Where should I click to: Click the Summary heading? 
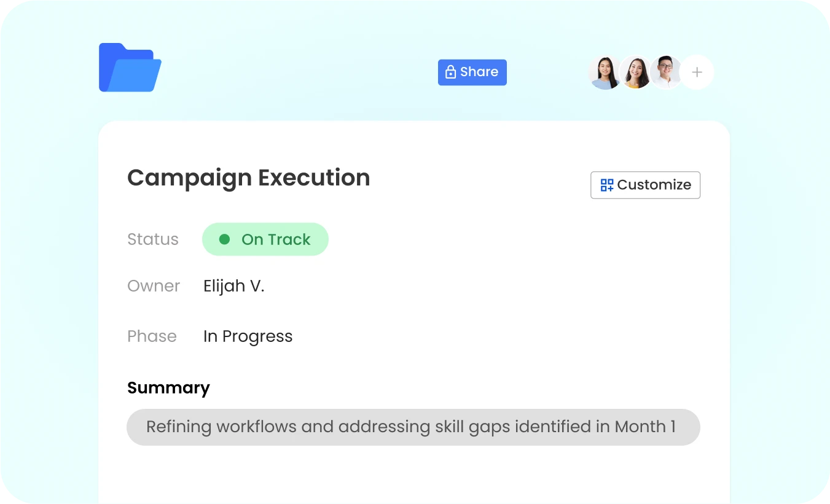[x=168, y=388]
